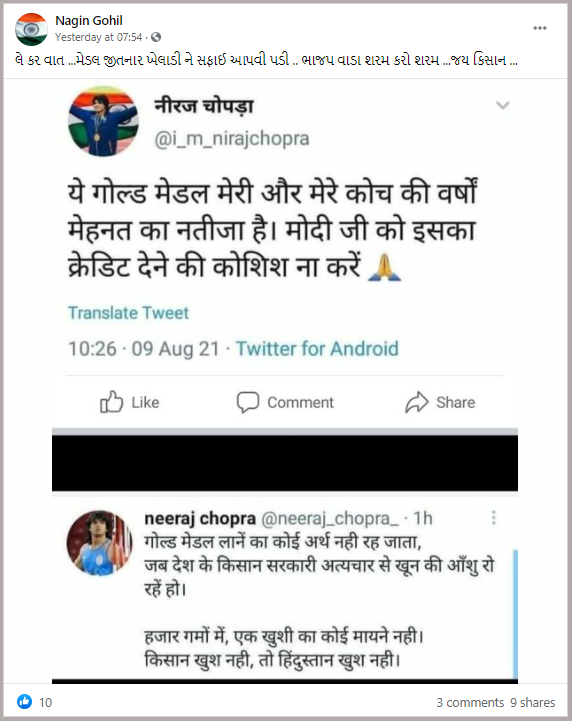The width and height of the screenshot is (572, 721).
Task: Click the blue like reaction icon
Action: tap(24, 702)
